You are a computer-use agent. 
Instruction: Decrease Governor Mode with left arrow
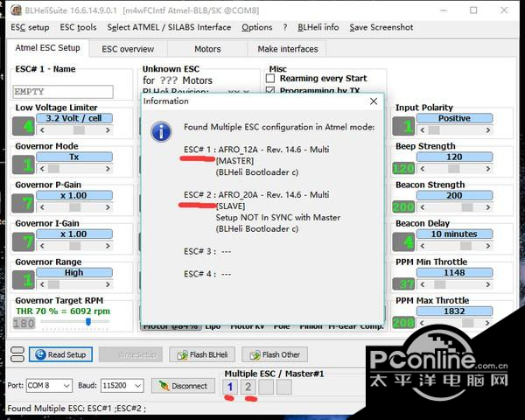coord(42,169)
